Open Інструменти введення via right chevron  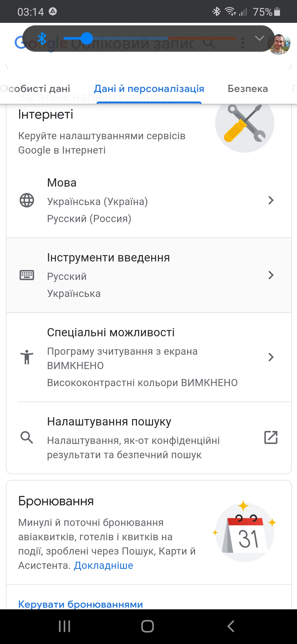tap(271, 275)
